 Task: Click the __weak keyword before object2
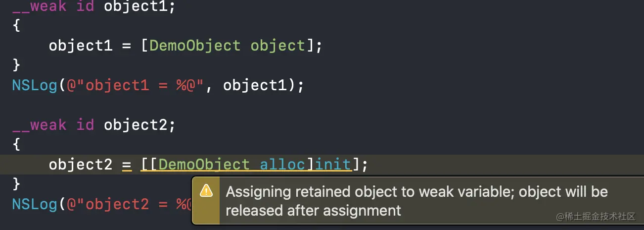click(x=39, y=125)
